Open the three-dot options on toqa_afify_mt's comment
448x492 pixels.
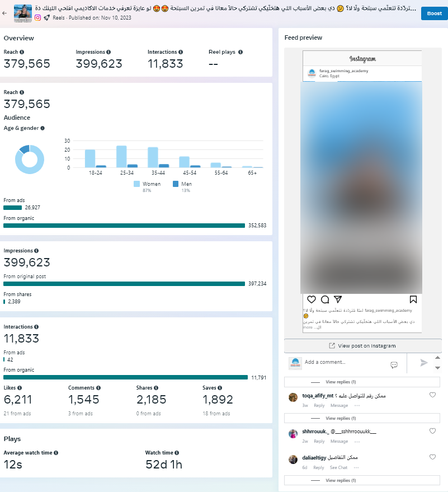click(357, 405)
